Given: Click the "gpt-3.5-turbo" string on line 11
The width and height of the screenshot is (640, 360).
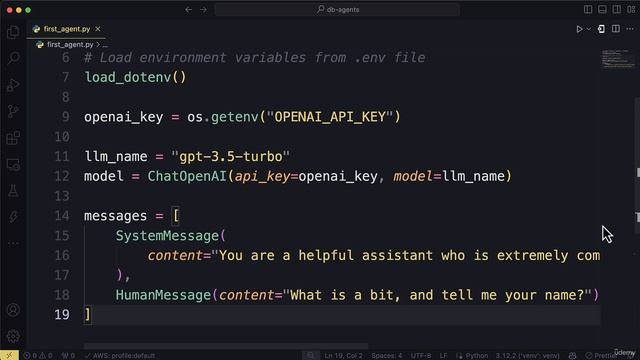Looking at the screenshot, I should (x=231, y=157).
